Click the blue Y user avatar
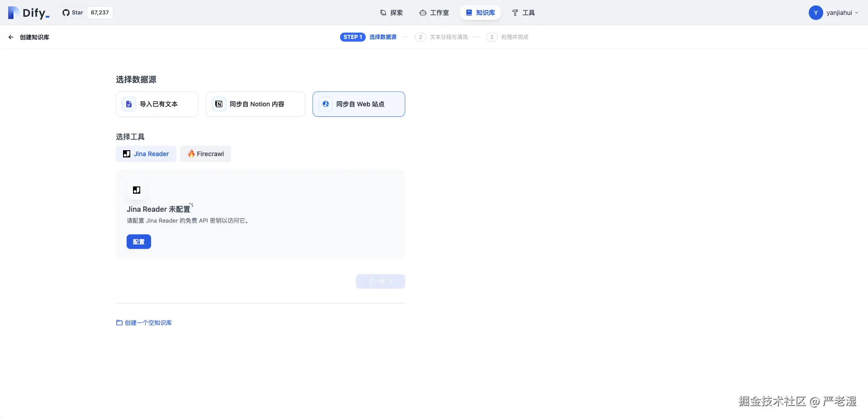This screenshot has height=419, width=868. [x=816, y=13]
